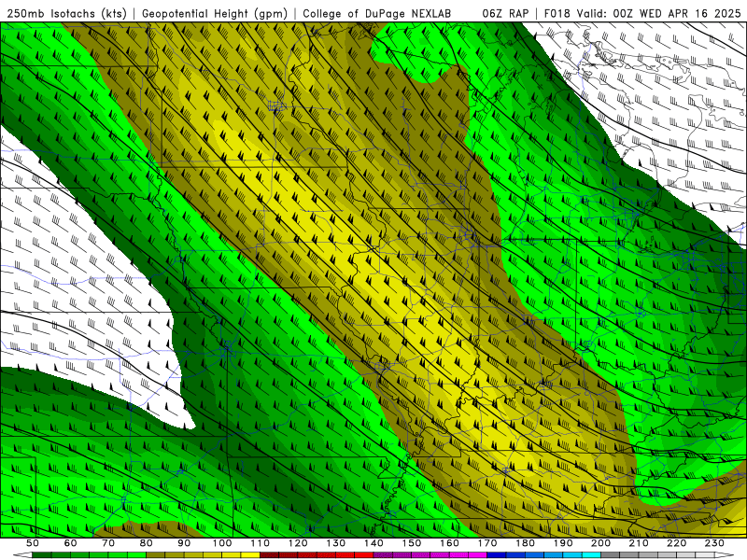Image resolution: width=747 pixels, height=560 pixels.
Task: Select the darkest red color bar segment
Action: tap(269, 555)
